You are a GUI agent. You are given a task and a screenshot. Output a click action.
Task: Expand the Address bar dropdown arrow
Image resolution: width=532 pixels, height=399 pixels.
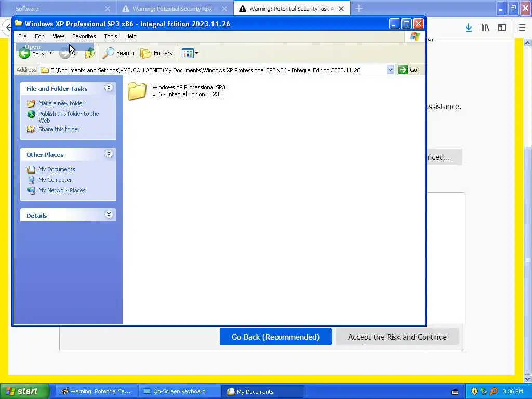(x=390, y=70)
